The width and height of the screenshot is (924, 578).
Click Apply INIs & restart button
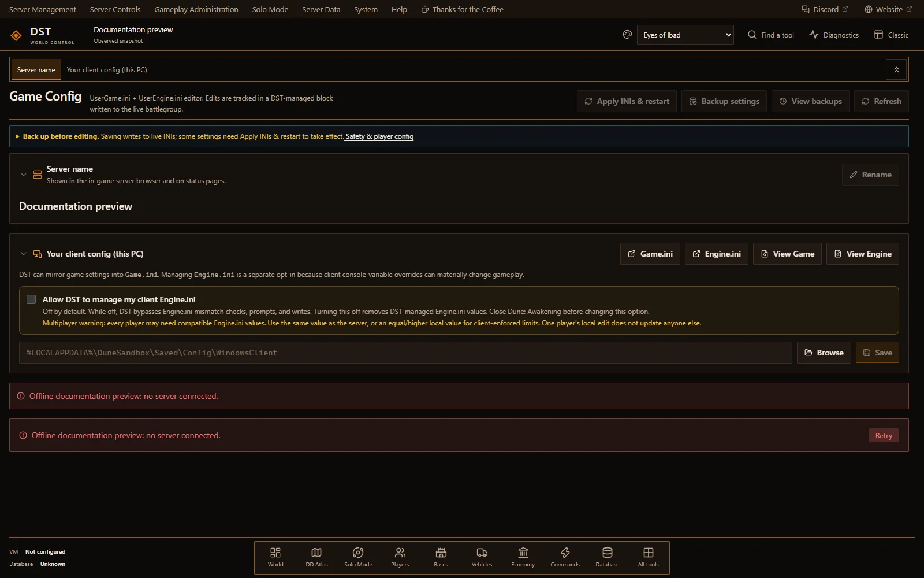627,101
